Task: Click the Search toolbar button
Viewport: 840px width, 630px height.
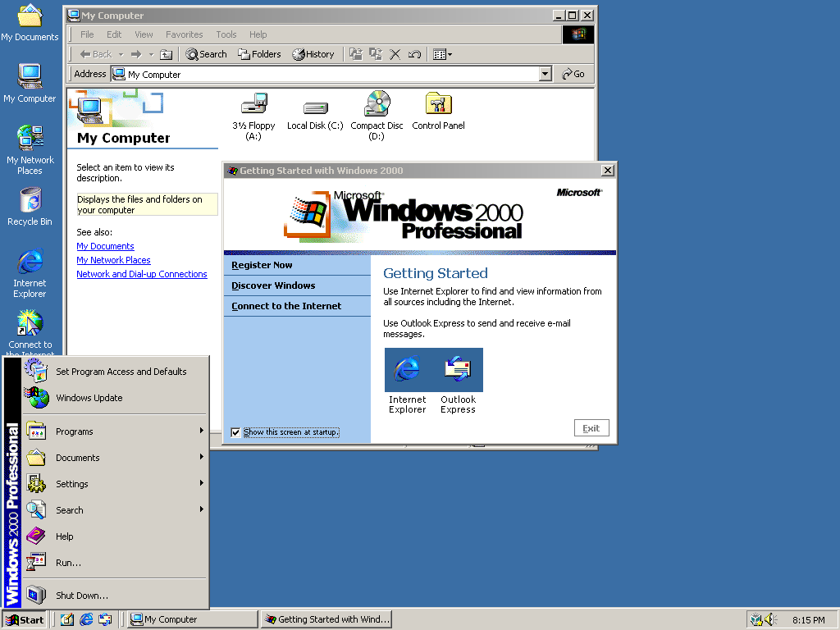Action: (x=206, y=54)
